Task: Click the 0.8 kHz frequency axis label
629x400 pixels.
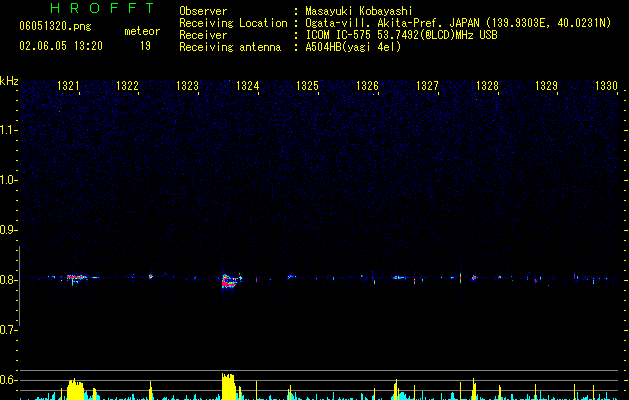Action: point(8,280)
